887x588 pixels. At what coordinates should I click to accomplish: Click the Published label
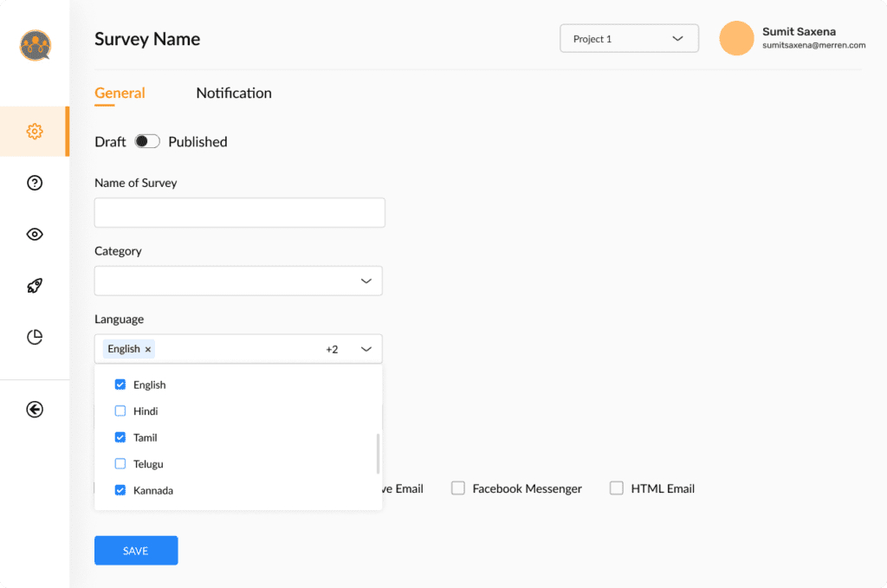point(197,141)
